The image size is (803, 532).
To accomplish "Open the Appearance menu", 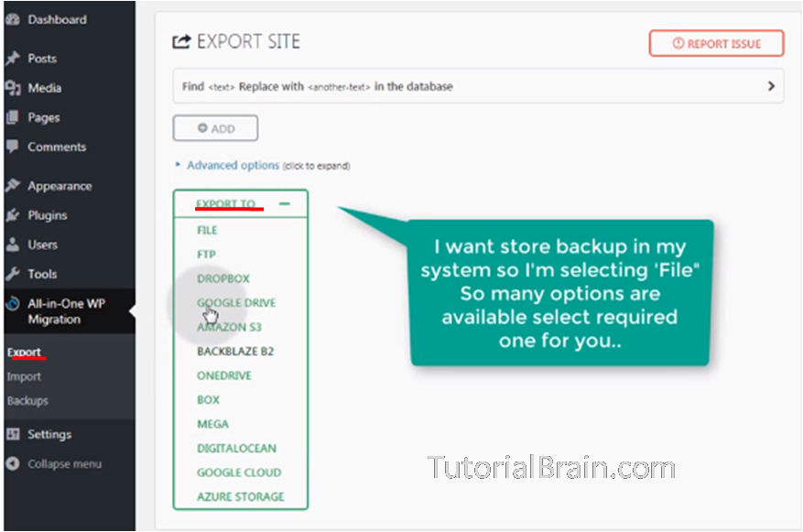I will coord(60,186).
